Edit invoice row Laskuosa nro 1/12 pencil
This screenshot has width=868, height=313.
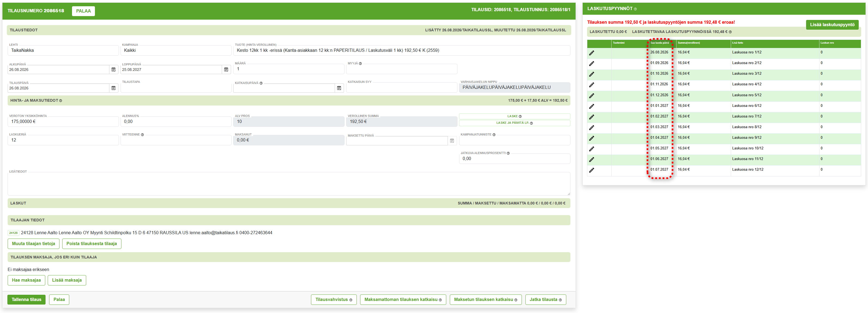pyautogui.click(x=591, y=53)
